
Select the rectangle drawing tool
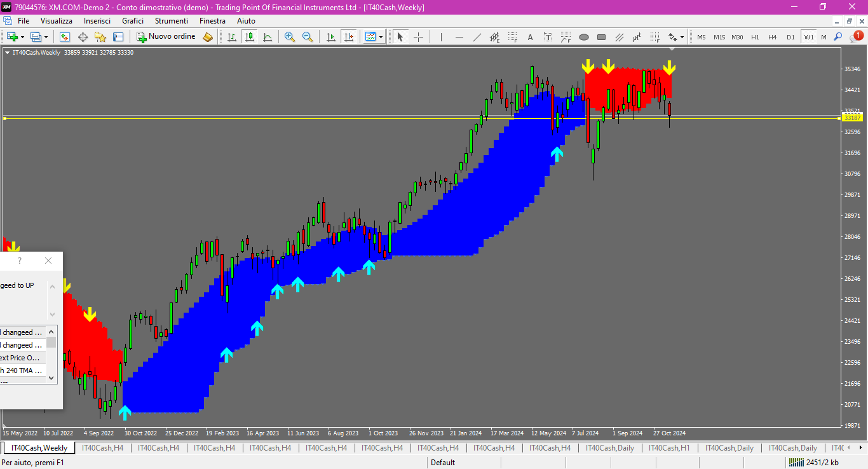click(601, 37)
